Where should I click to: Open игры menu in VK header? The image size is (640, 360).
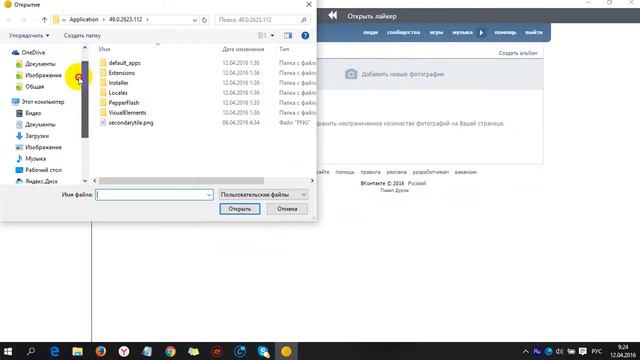[436, 32]
